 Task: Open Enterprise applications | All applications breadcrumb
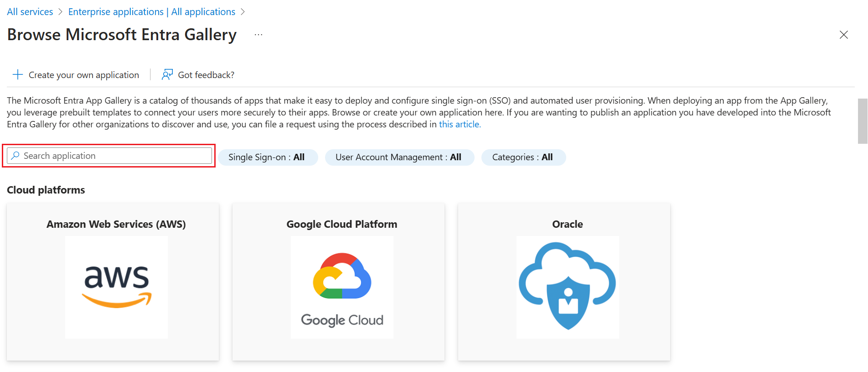(x=152, y=12)
